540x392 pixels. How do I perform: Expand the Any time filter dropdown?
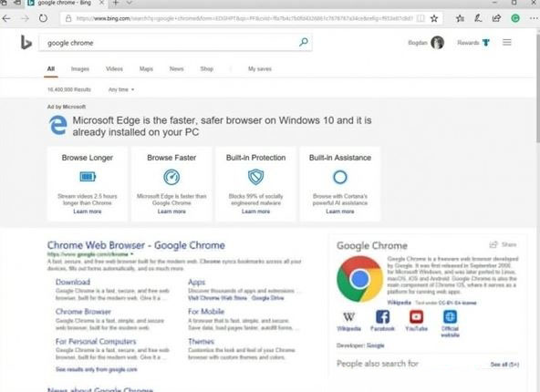[x=121, y=89]
